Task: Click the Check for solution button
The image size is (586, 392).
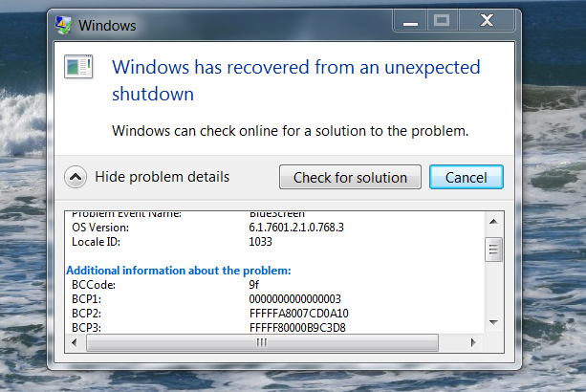Action: 350,177
